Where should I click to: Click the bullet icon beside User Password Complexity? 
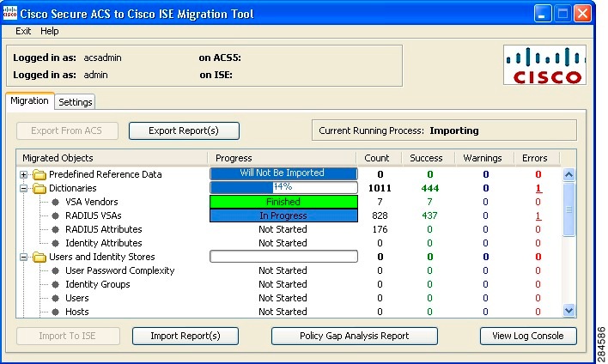tap(56, 270)
